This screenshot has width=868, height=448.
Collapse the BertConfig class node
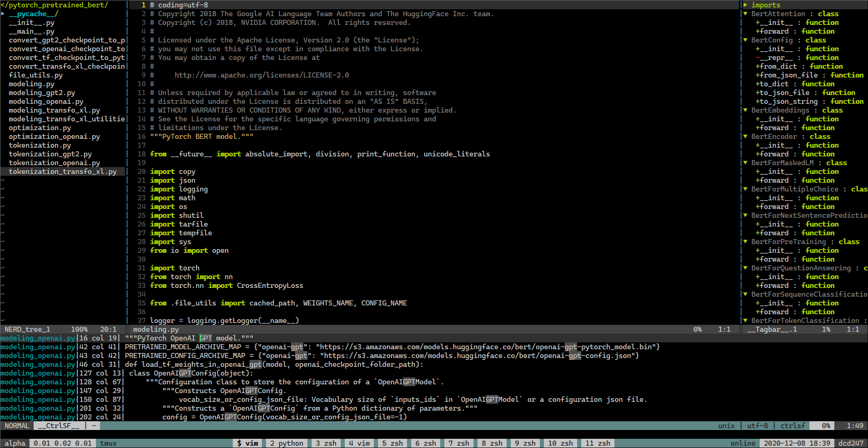pos(745,40)
